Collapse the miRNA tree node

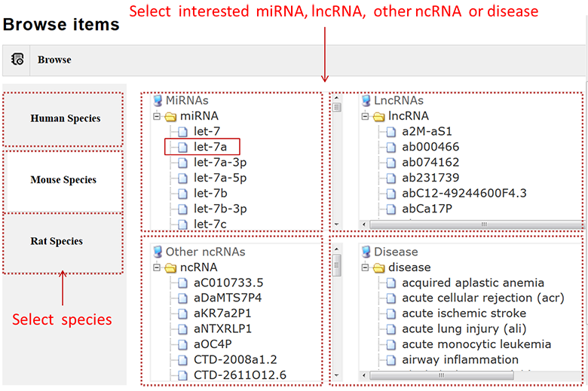(x=158, y=116)
